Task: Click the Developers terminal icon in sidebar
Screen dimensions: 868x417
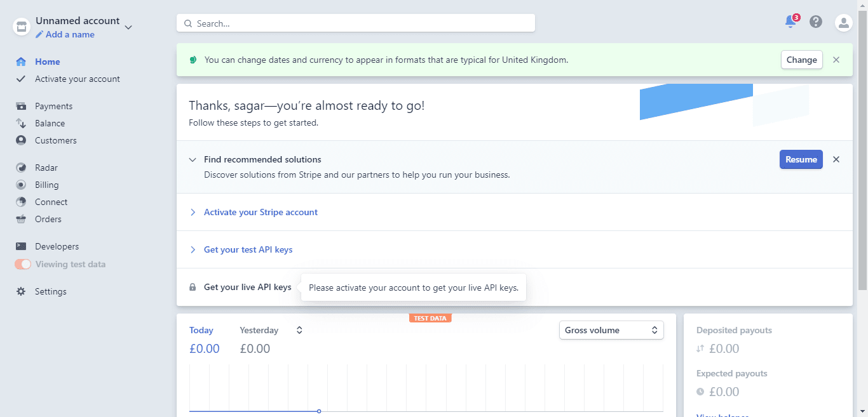Action: (x=21, y=246)
